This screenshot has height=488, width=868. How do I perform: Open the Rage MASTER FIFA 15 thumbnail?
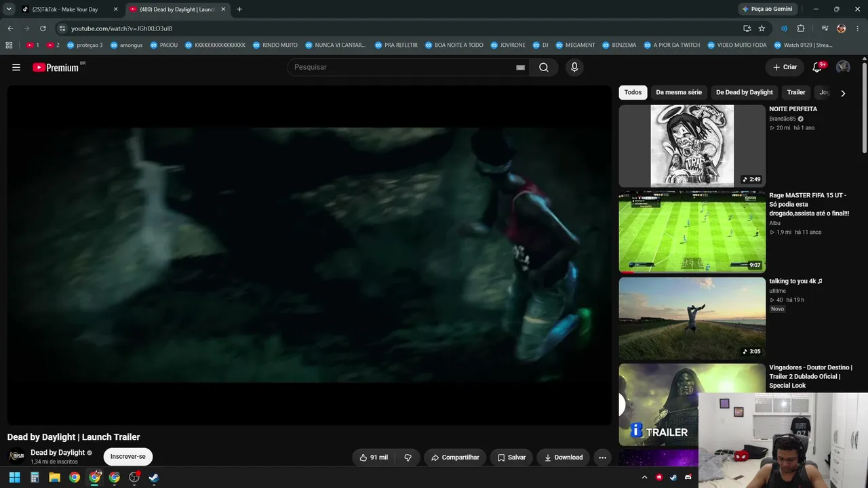click(x=692, y=232)
